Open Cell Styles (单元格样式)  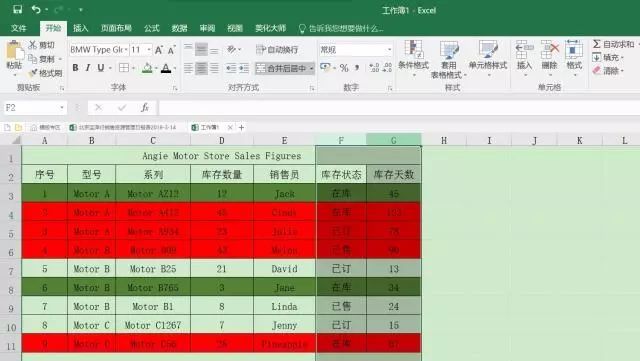click(488, 58)
